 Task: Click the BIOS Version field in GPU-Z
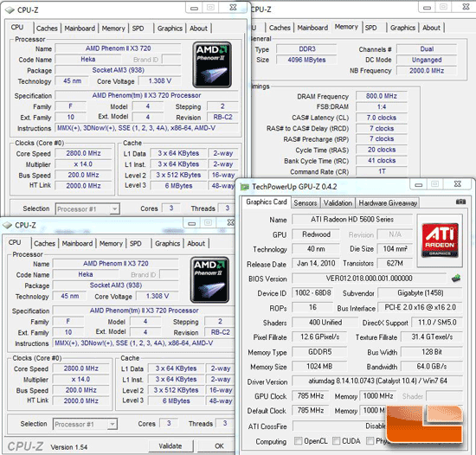click(370, 279)
